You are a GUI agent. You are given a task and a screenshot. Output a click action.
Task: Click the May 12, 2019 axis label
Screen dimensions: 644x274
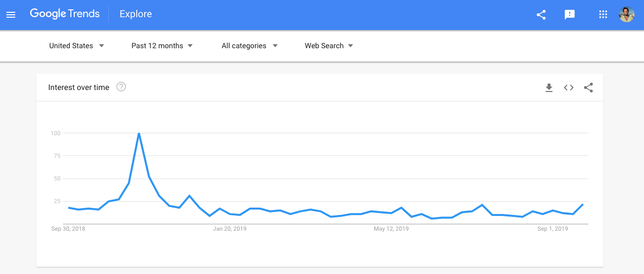pyautogui.click(x=391, y=229)
